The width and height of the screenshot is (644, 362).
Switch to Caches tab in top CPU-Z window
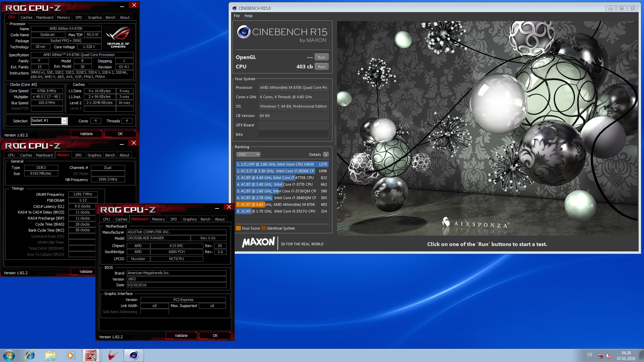(x=26, y=17)
